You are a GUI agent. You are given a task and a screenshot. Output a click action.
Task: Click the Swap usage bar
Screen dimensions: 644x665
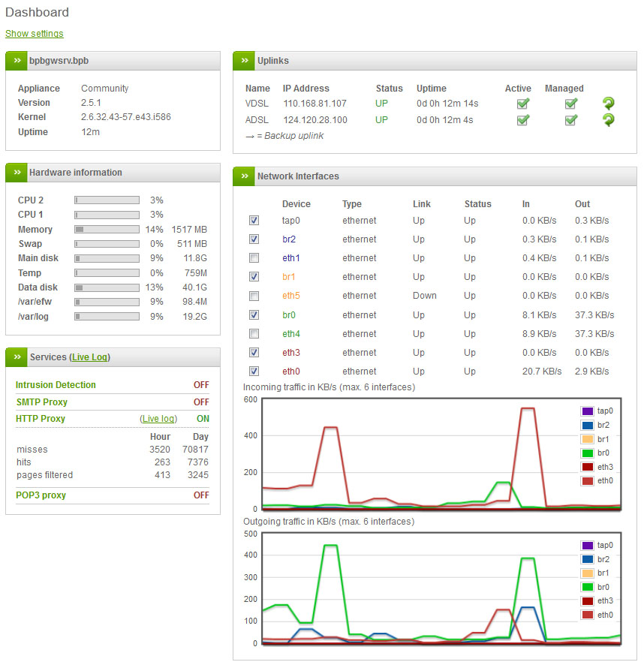[107, 244]
